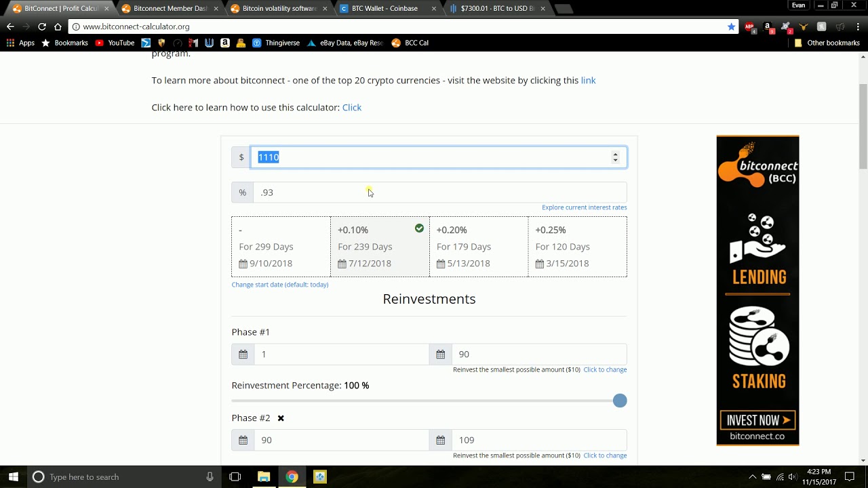Select the no-bonus 299 Days option
Image resolution: width=868 pixels, height=488 pixels.
[x=281, y=247]
